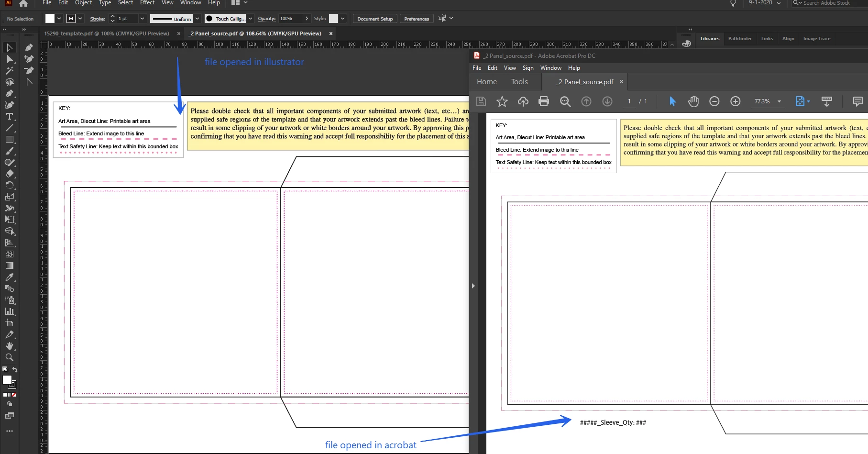This screenshot has height=454, width=868.
Task: Go to Acrobat Home
Action: click(x=487, y=82)
